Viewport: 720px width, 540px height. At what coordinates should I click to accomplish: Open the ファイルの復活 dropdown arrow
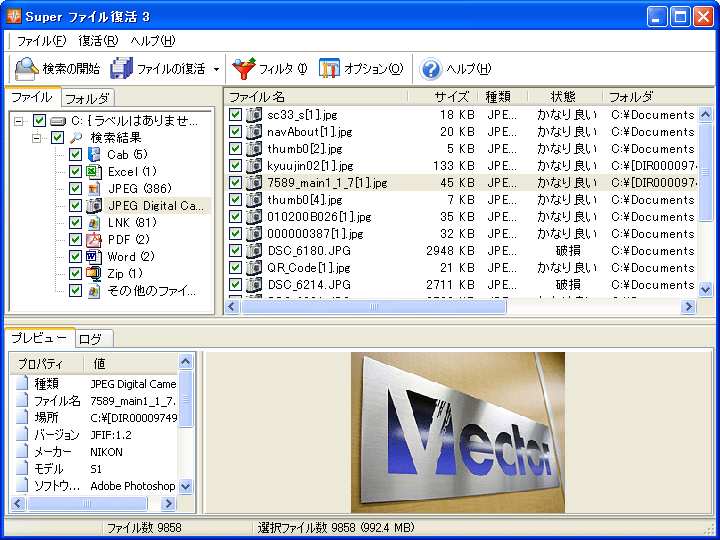[216, 70]
